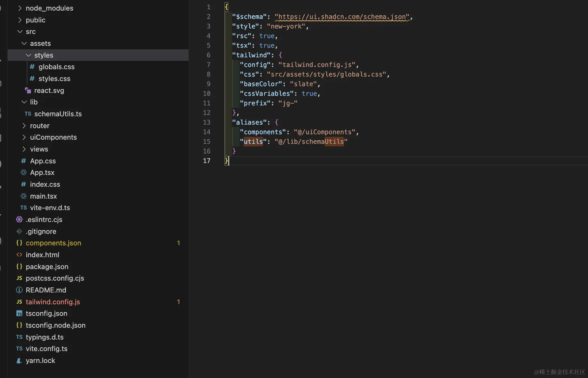This screenshot has height=378, width=588.
Task: Click the React icon beside App.tsx
Action: pos(23,172)
